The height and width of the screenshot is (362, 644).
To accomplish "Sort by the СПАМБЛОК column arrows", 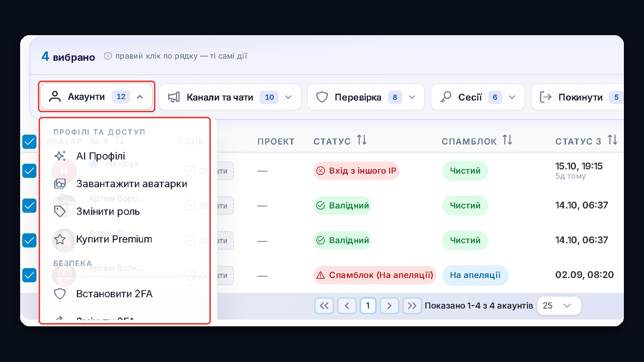I will click(x=507, y=140).
